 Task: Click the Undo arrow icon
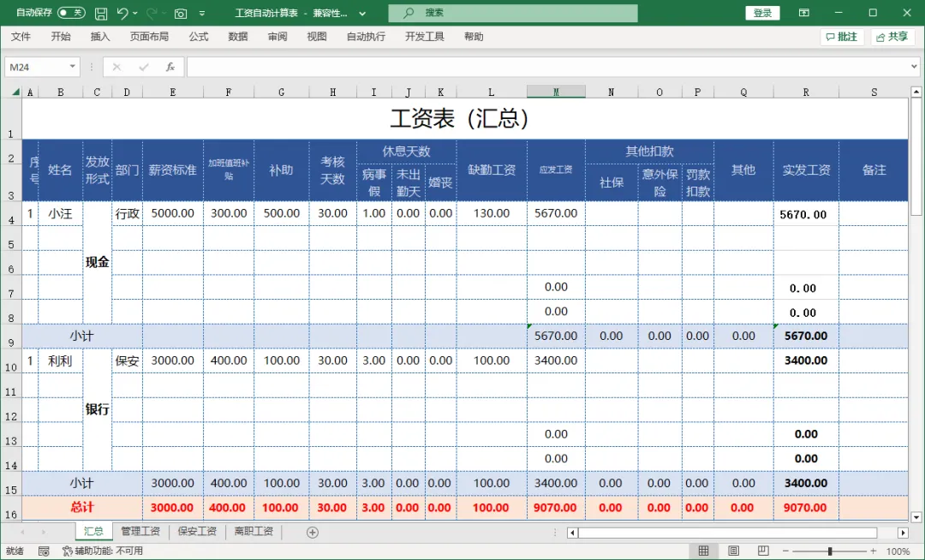click(x=122, y=13)
